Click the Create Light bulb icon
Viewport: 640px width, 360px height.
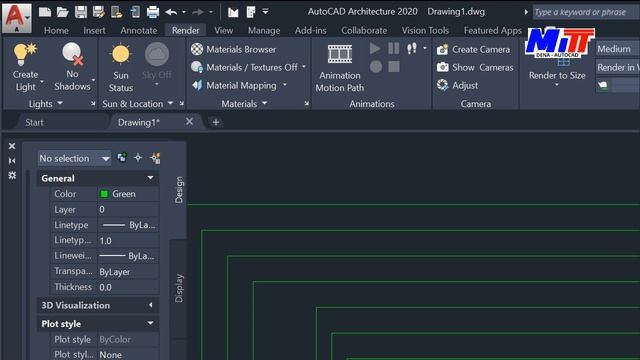[24, 54]
